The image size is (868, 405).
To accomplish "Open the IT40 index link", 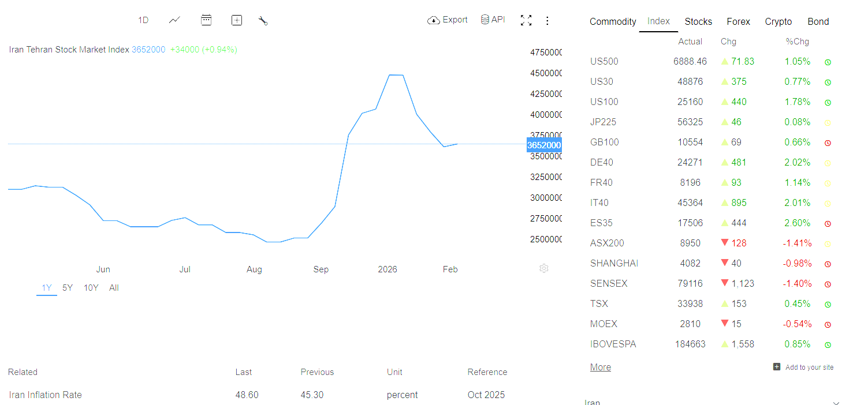I will pos(599,202).
